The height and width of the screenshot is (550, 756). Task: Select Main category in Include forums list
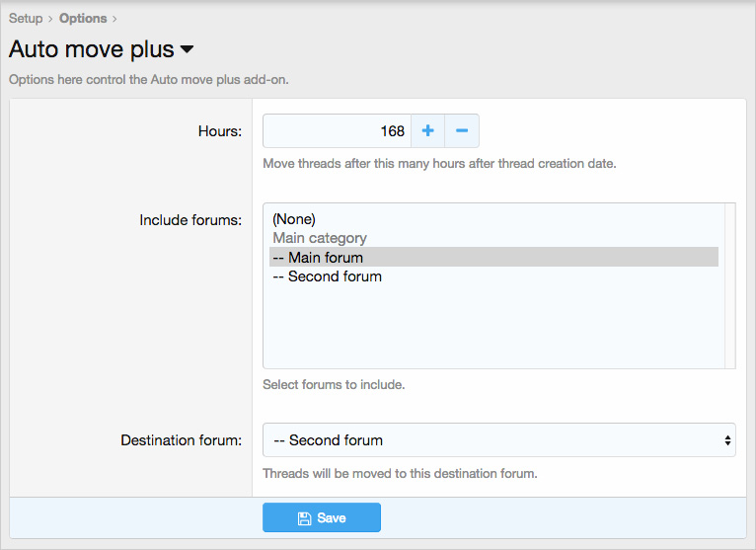click(320, 238)
